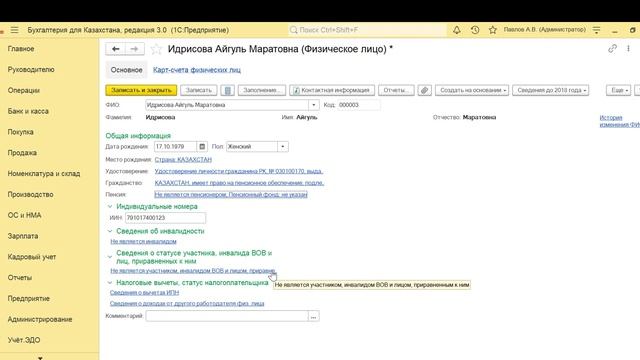Collapse the участника ВОВ status section
This screenshot has height=360, width=640.
[x=109, y=257]
